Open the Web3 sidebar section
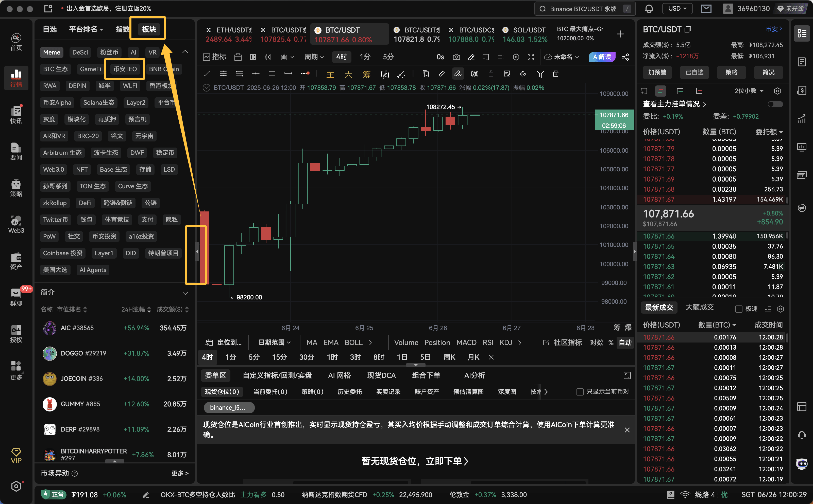This screenshot has width=813, height=504. [x=16, y=225]
